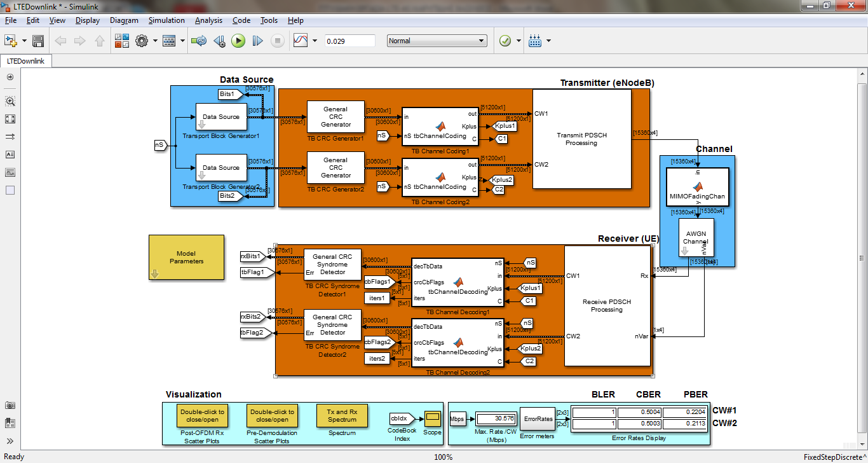Viewport: 868px width, 463px height.
Task: Open the Library Browser icon
Action: coord(122,41)
